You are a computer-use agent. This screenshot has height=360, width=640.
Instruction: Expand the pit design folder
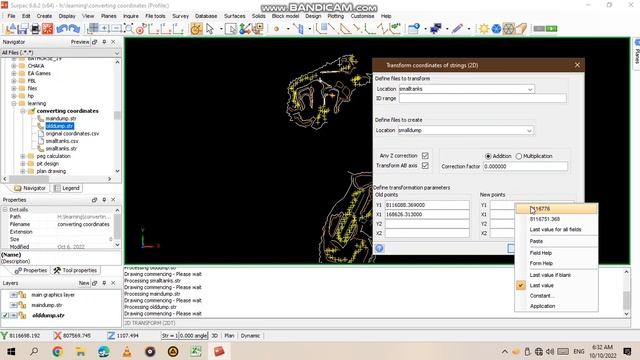point(23,164)
